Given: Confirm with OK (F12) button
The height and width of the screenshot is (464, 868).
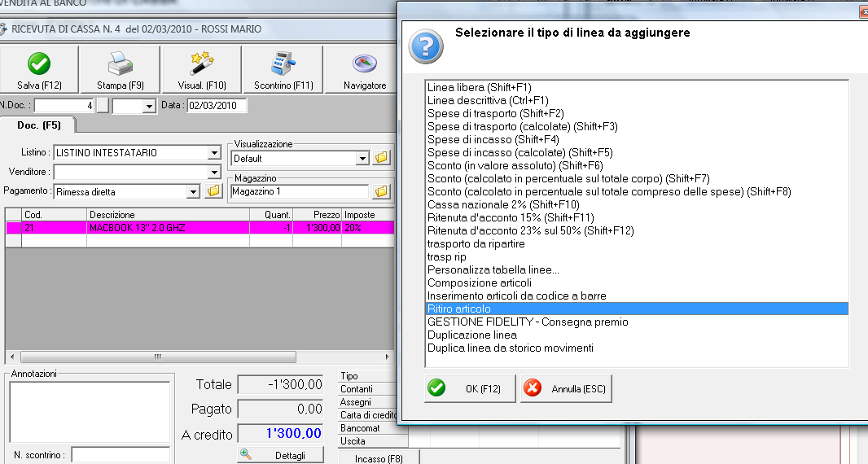Looking at the screenshot, I should pyautogui.click(x=470, y=388).
